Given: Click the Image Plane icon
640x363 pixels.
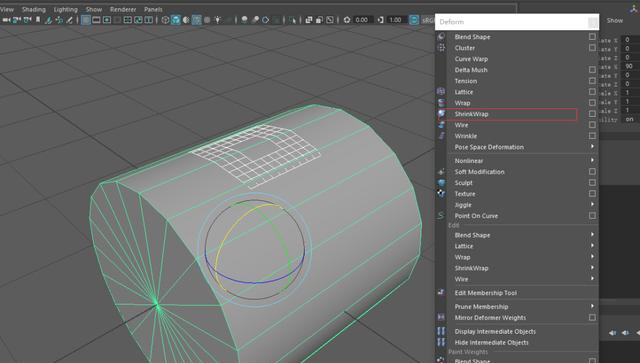Looking at the screenshot, I should pyautogui.click(x=48, y=20).
